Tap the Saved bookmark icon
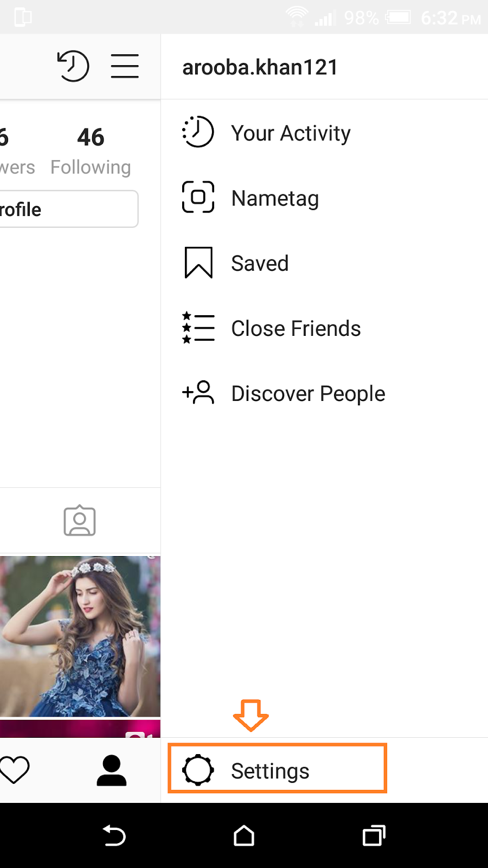 (198, 263)
